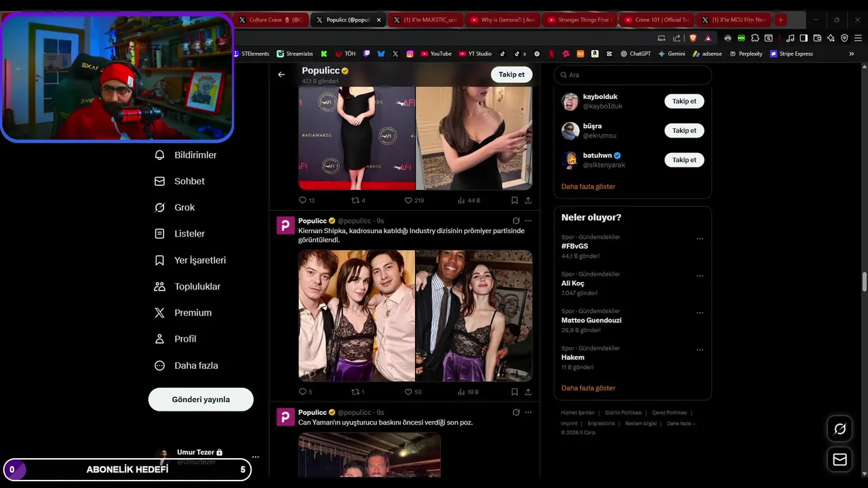Bookmark the Kiernan Shipka post

[x=514, y=392]
